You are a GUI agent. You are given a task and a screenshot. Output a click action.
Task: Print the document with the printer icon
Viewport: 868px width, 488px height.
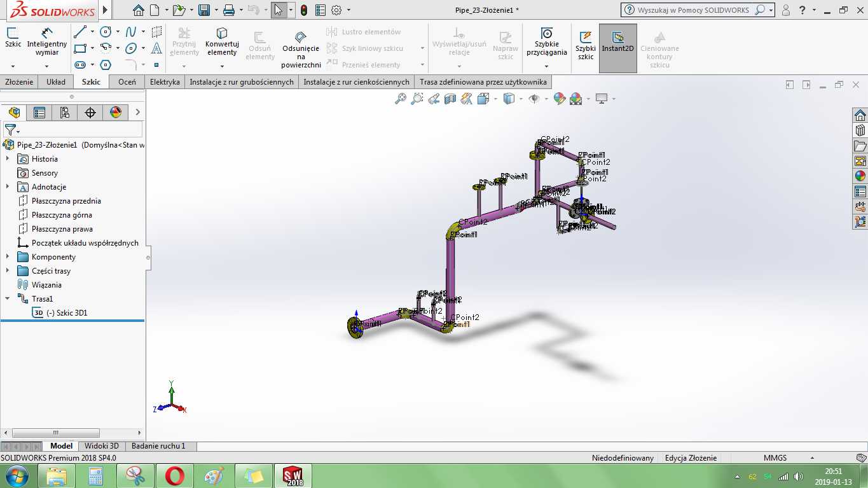point(229,10)
